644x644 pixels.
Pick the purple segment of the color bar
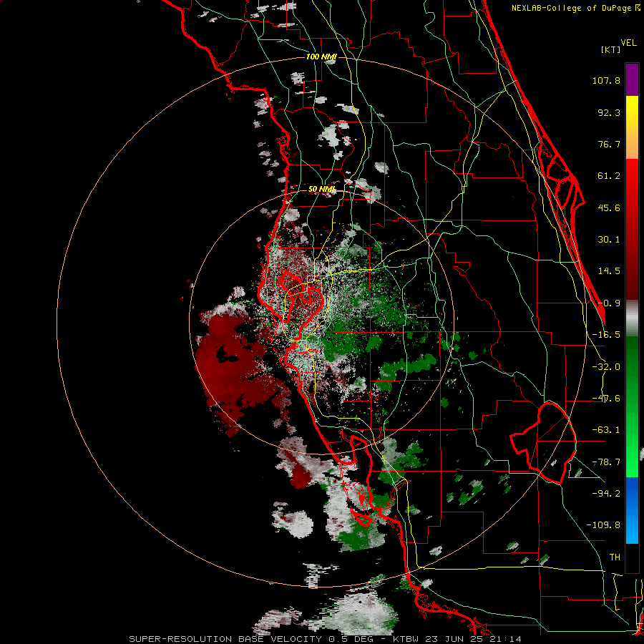pos(632,79)
